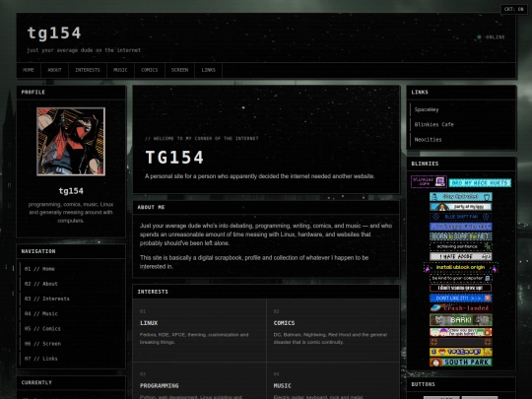532x399 pixels.
Task: Click the South Park characters faces blinkie
Action: pyautogui.click(x=461, y=332)
